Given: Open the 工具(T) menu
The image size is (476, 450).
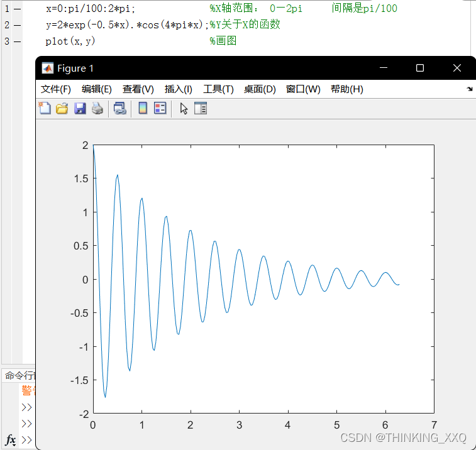Looking at the screenshot, I should 218,89.
